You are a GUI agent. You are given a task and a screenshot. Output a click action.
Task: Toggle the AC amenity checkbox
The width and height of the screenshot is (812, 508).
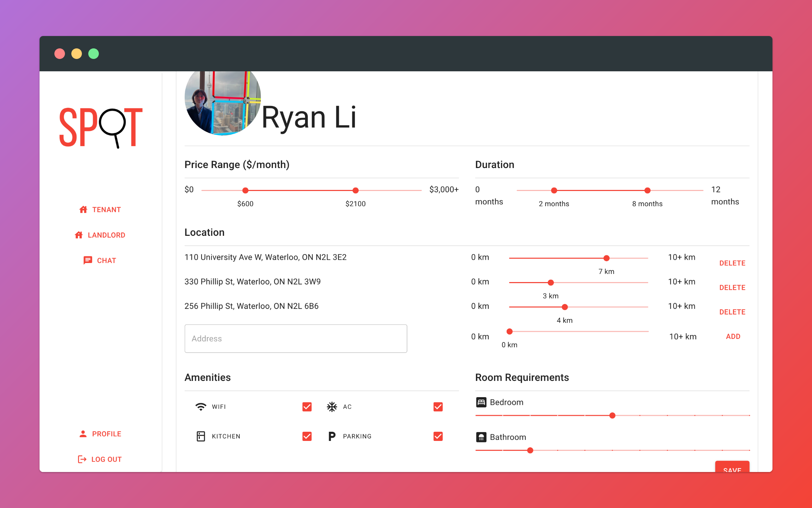pyautogui.click(x=438, y=407)
